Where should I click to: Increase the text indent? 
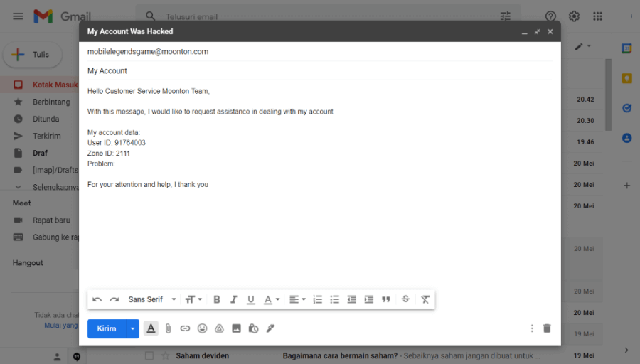pyautogui.click(x=369, y=299)
